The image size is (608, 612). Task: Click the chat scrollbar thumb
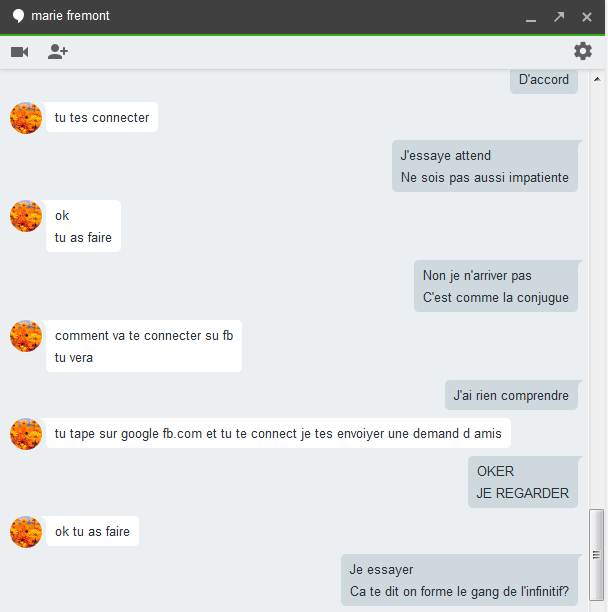596,555
